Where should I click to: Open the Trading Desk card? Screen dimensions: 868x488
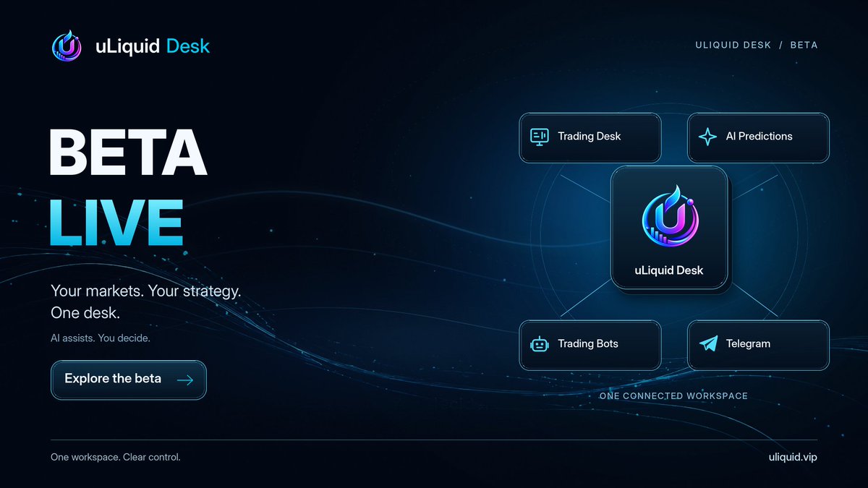[x=590, y=137]
